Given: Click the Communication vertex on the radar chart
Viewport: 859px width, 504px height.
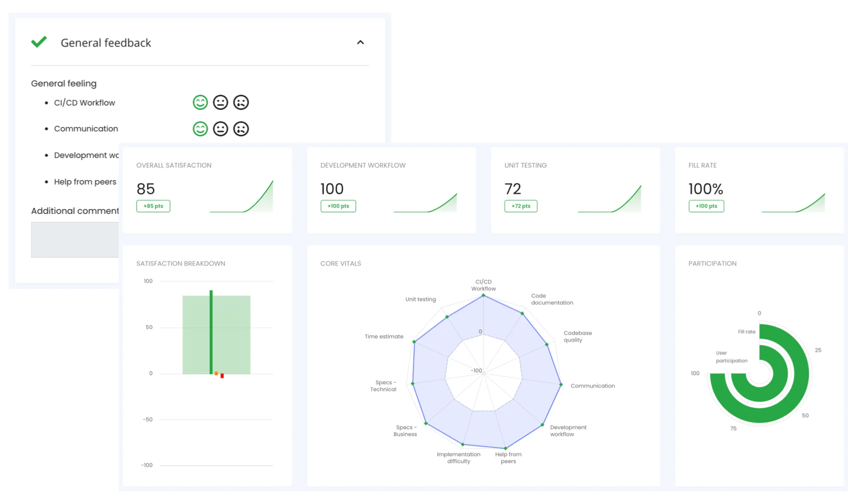Looking at the screenshot, I should 560,385.
